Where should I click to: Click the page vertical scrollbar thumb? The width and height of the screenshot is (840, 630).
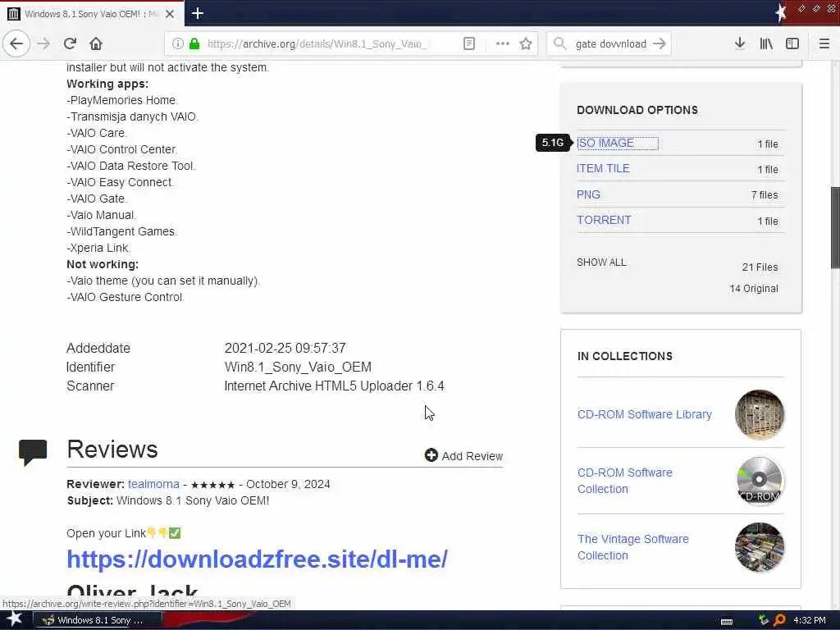835,227
